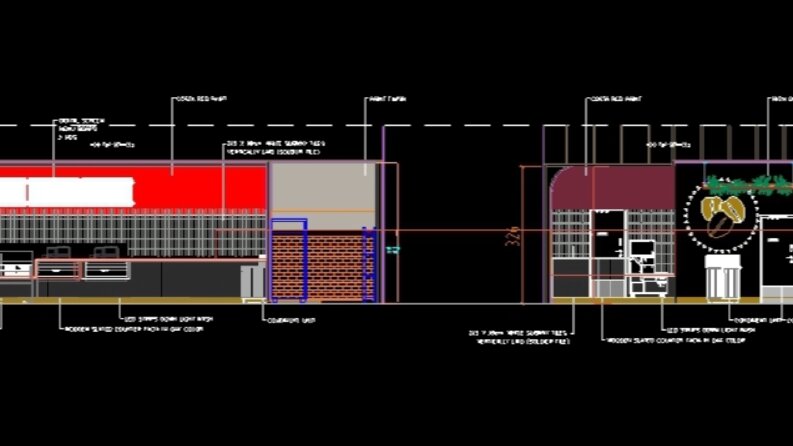Select the white digital menu board panel
This screenshot has height=446, width=793.
coord(67,192)
